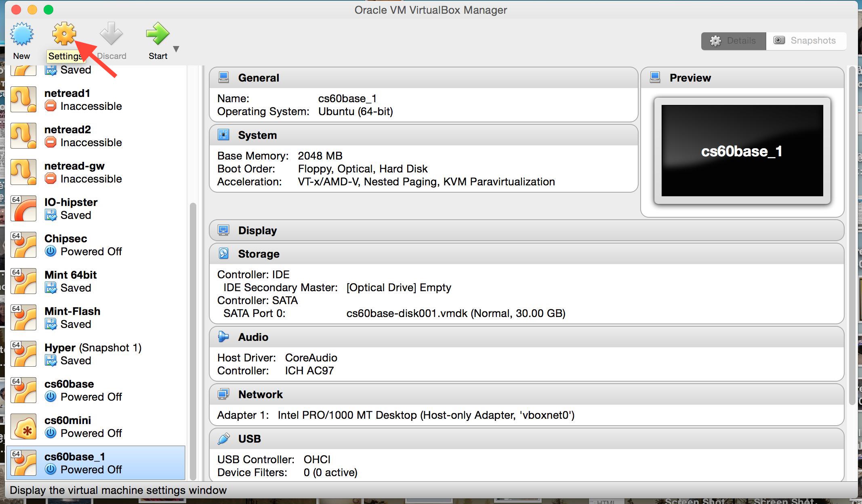Image resolution: width=862 pixels, height=504 pixels.
Task: Select the IO-hipster VM icon
Action: (x=23, y=208)
